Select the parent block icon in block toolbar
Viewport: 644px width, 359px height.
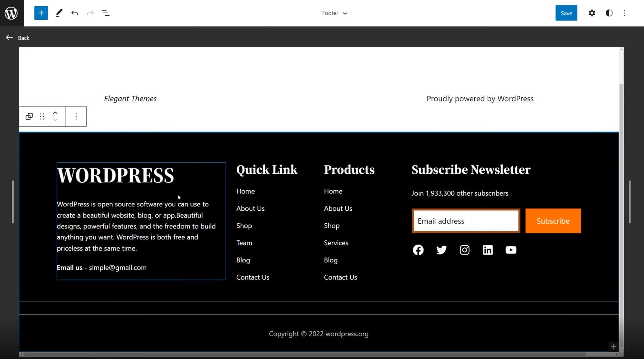coord(29,116)
